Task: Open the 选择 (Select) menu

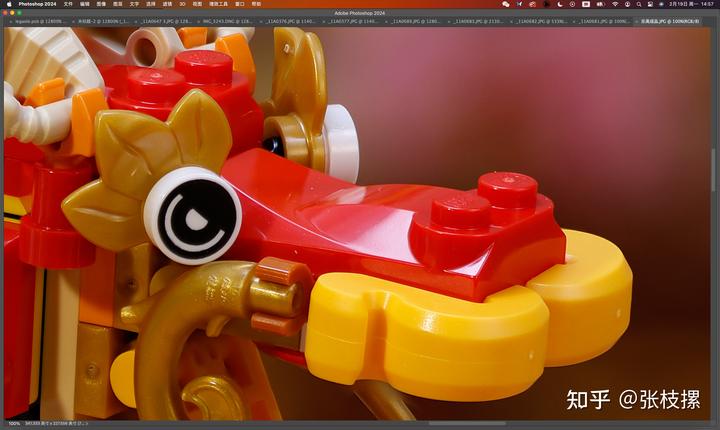Action: [x=151, y=4]
